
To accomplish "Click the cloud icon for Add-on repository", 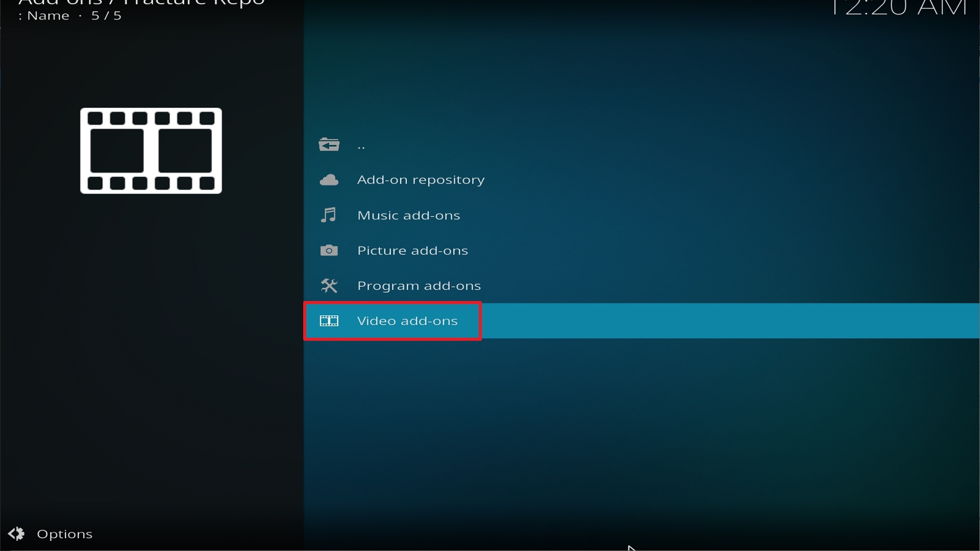I will [x=329, y=180].
